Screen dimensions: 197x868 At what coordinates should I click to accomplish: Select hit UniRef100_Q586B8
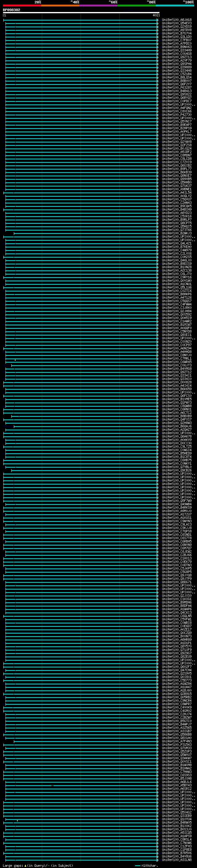pyautogui.click(x=176, y=734)
